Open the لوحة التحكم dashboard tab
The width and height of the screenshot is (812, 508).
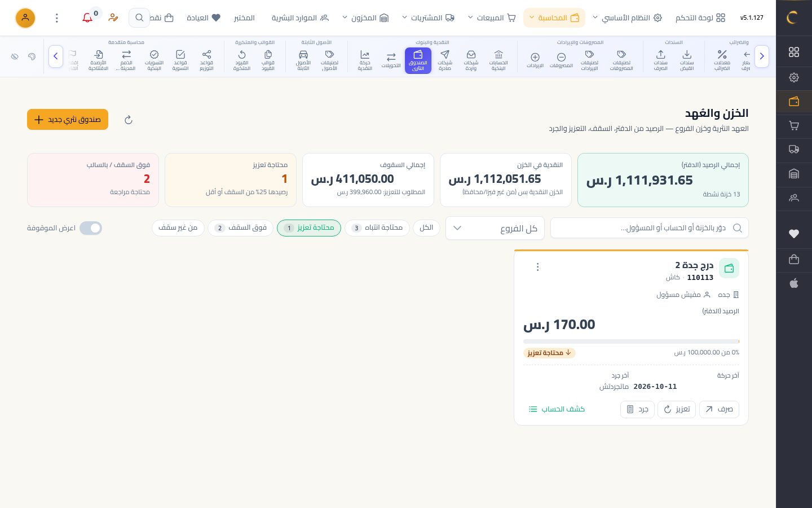700,18
